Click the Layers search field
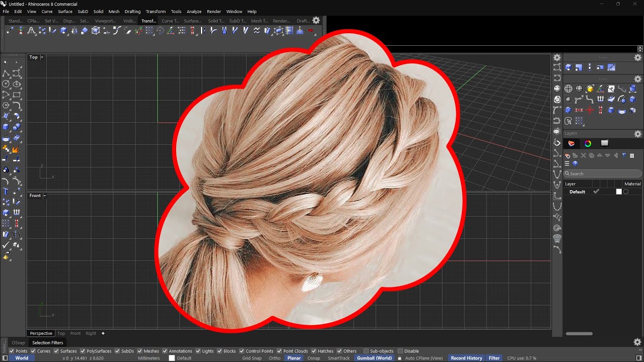The height and width of the screenshot is (362, 644). click(x=603, y=173)
